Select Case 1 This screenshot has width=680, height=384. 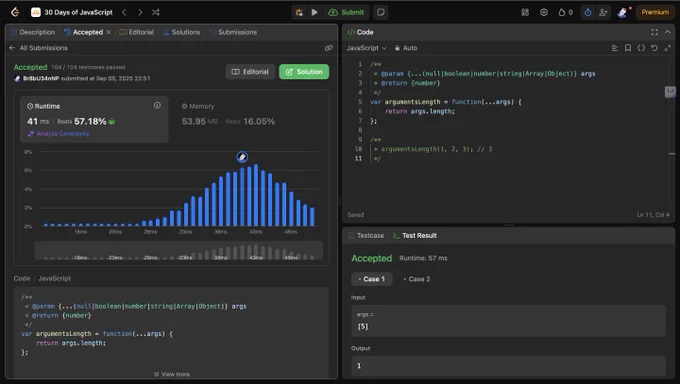click(x=372, y=279)
